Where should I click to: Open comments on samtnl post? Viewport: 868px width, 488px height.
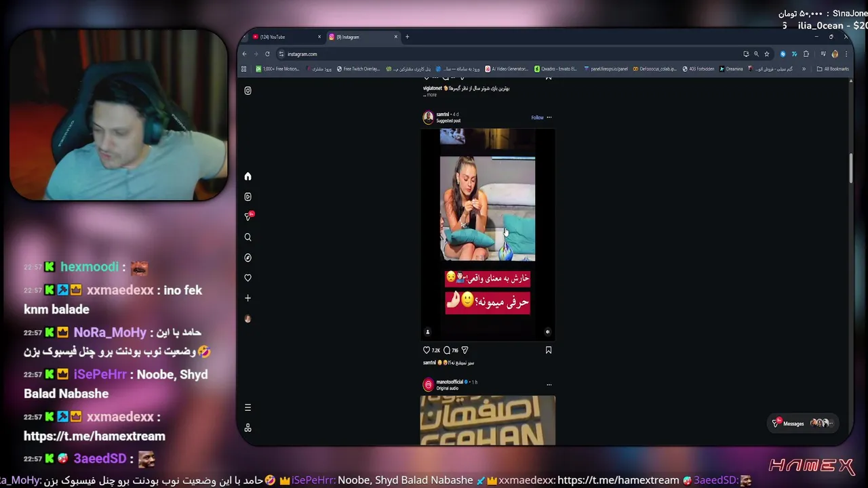coord(447,350)
